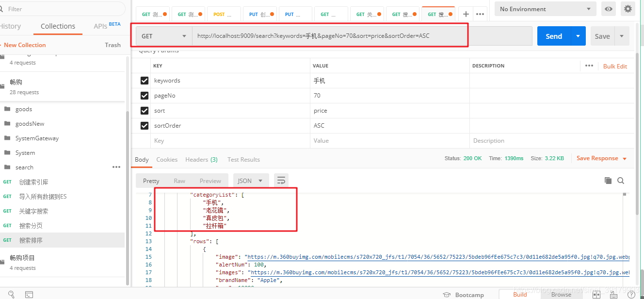Open Bulk Edit for params
This screenshot has height=299, width=644.
tap(615, 66)
